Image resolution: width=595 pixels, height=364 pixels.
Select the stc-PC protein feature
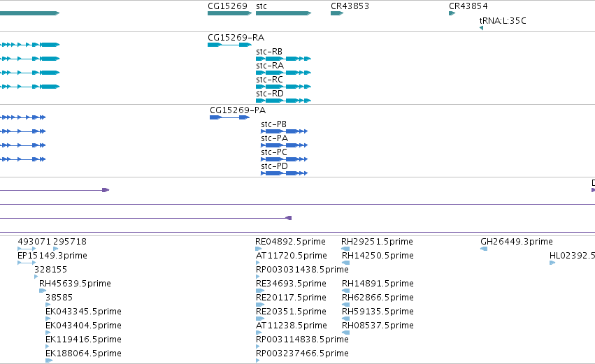point(285,159)
